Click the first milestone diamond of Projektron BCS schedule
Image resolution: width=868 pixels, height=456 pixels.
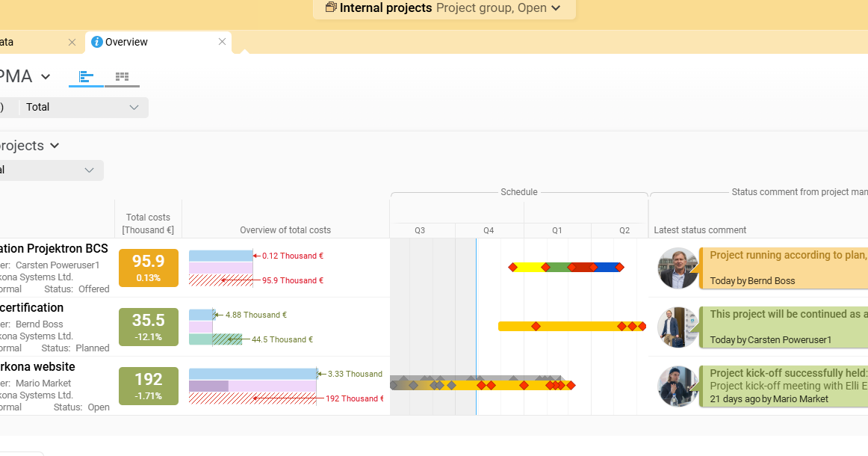click(x=512, y=268)
